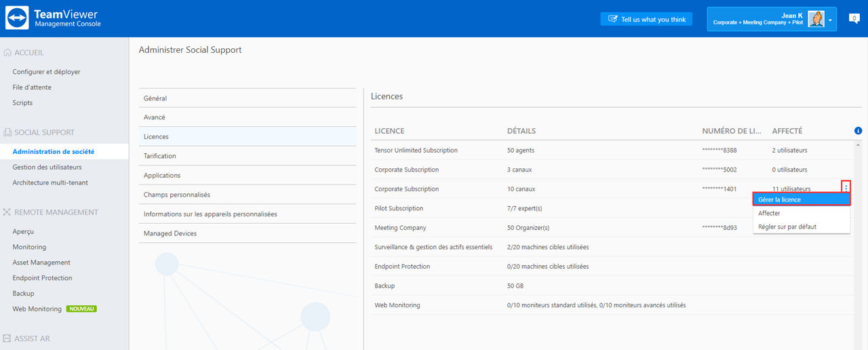Image resolution: width=868 pixels, height=350 pixels.
Task: Open the Avancé settings tab
Action: [x=248, y=117]
